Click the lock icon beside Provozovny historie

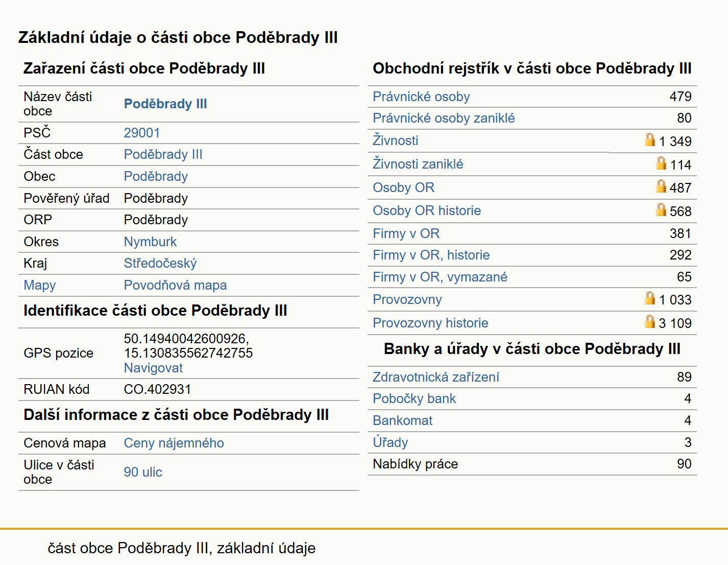649,321
